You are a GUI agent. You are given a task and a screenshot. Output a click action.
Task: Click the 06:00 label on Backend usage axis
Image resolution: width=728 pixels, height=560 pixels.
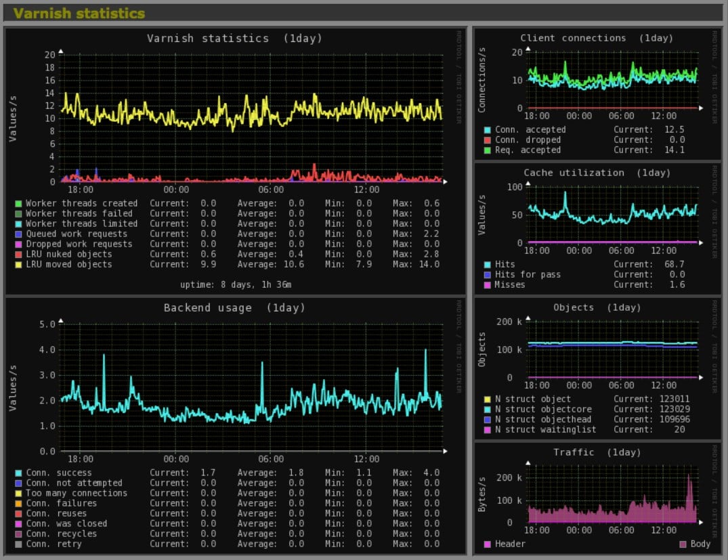(x=271, y=459)
